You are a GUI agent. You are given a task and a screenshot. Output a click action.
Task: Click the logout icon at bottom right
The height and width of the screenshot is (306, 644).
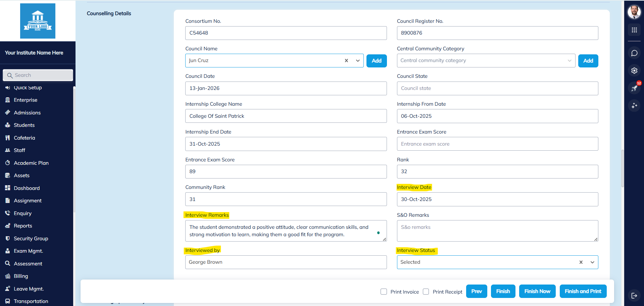click(634, 295)
